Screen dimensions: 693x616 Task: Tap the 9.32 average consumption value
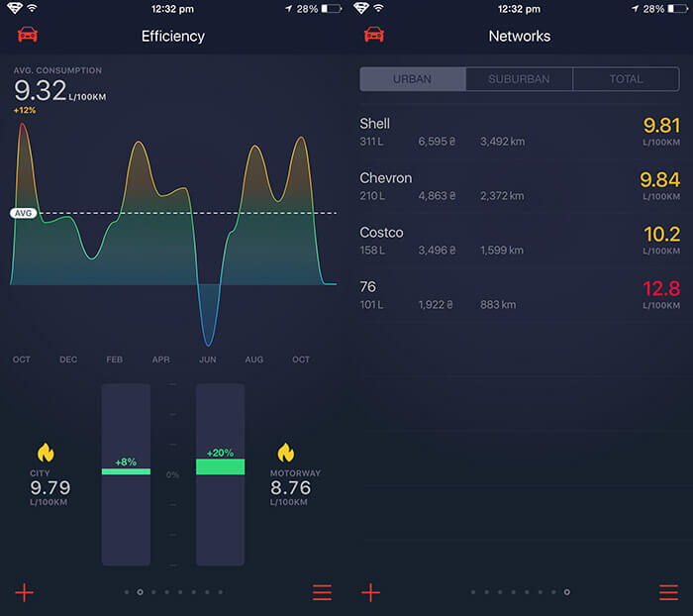[x=41, y=92]
